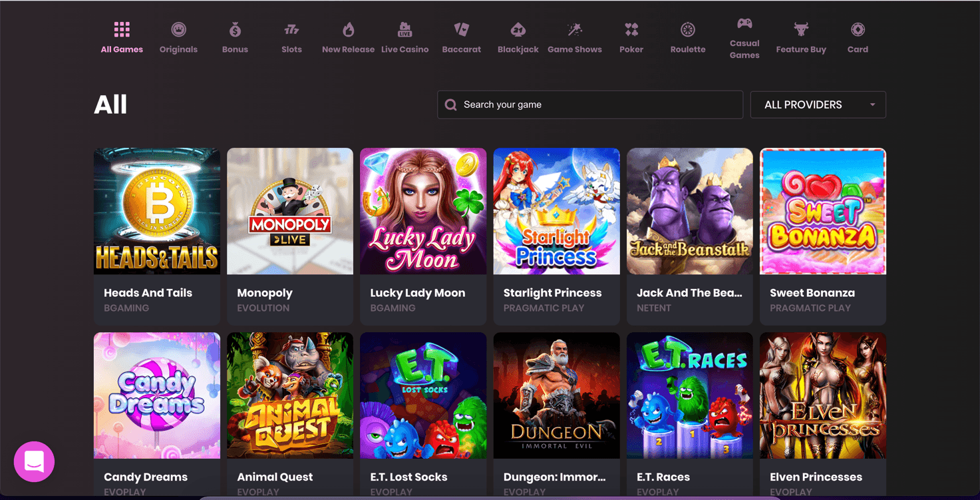Open the Roulette wheel icon
The image size is (980, 500).
688,29
